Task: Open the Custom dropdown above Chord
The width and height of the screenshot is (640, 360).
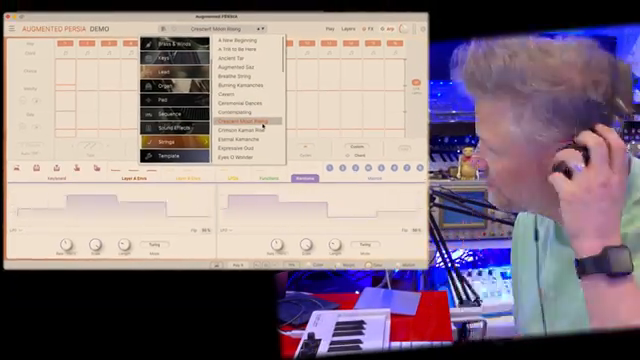Action: pos(357,147)
